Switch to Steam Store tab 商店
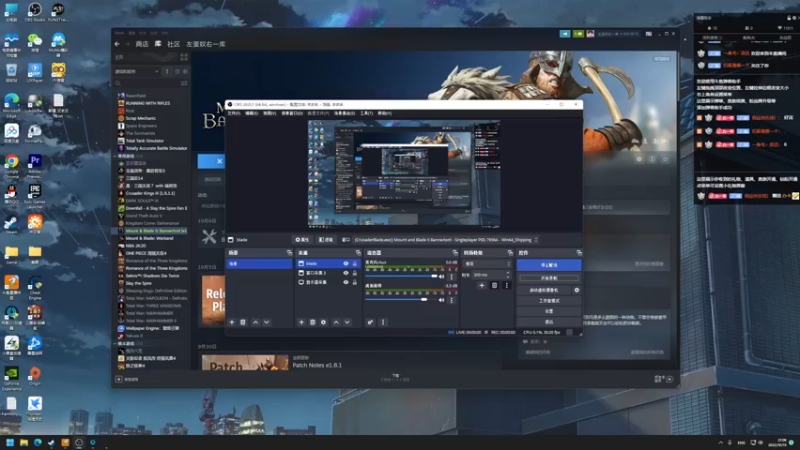Image resolution: width=800 pixels, height=450 pixels. [142, 44]
